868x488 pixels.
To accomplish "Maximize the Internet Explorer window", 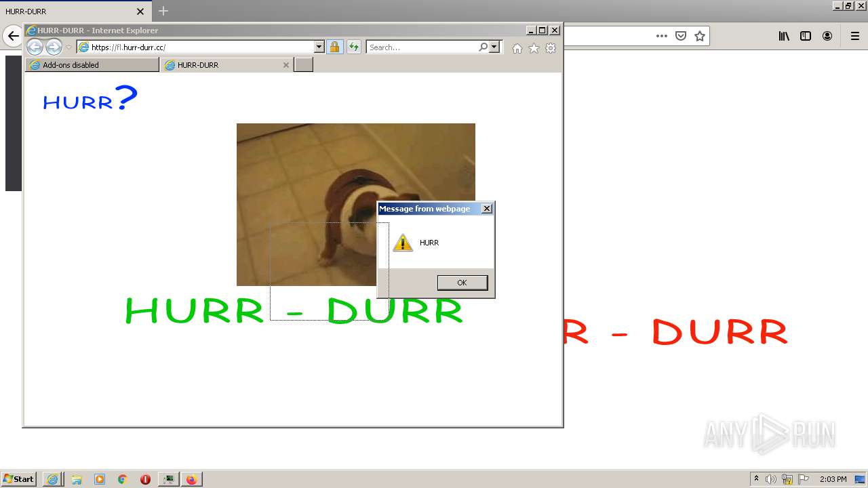I will point(542,30).
